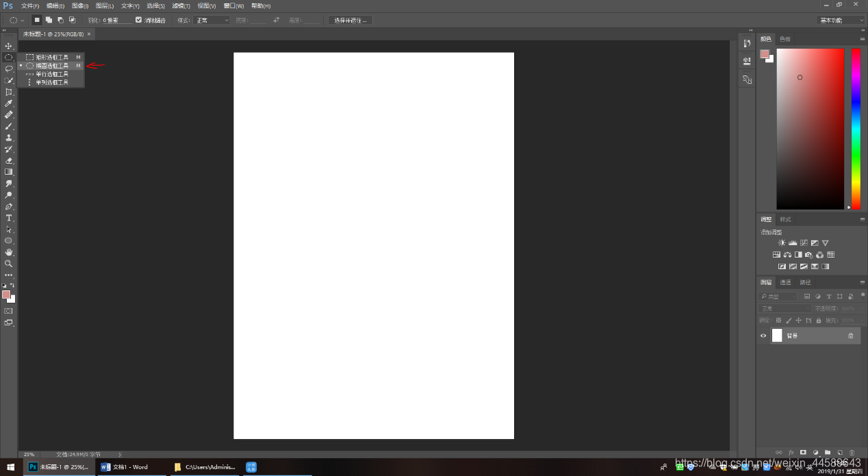This screenshot has width=868, height=476.
Task: Select the Move tool
Action: pos(9,46)
